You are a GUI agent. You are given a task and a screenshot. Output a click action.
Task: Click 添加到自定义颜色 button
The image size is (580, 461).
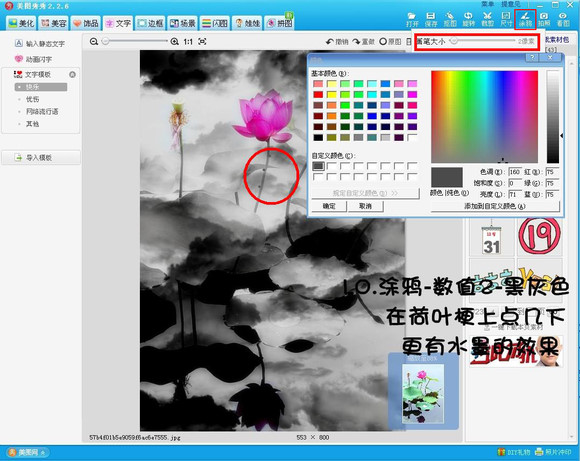pyautogui.click(x=495, y=206)
